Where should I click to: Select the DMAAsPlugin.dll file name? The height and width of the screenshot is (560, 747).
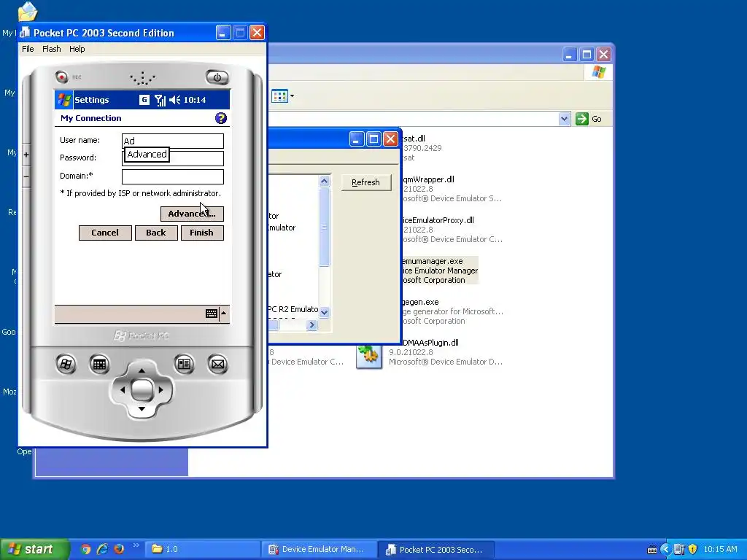430,343
